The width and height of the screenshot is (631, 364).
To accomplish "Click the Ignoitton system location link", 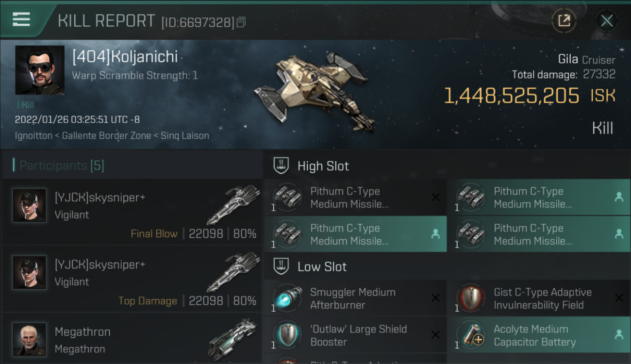I will coord(33,136).
